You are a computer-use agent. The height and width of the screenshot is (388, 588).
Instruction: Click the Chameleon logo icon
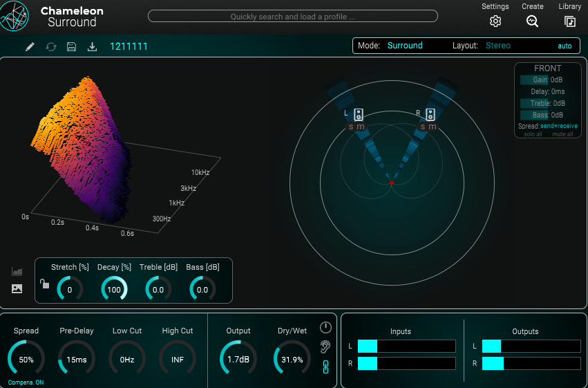pos(15,16)
